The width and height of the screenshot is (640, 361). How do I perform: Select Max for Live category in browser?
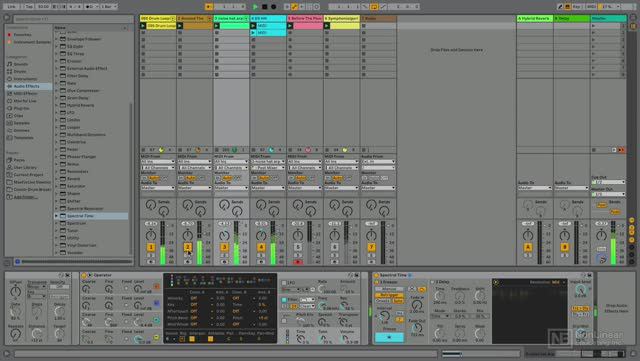[25, 101]
